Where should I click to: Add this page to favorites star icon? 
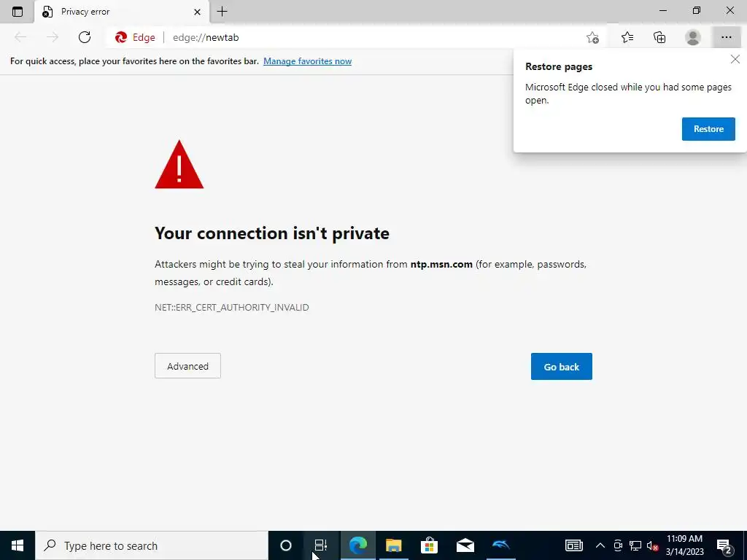pos(592,37)
